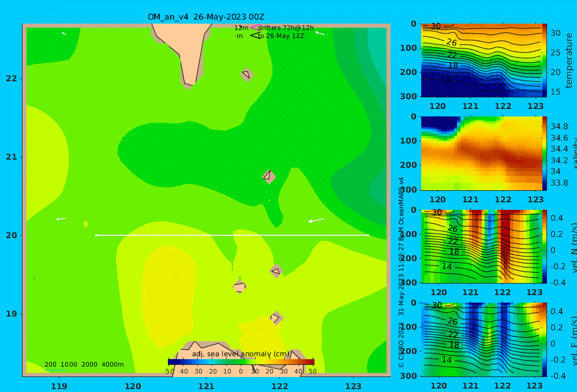577x392 pixels.
Task: Select the island marker near 19N 122E
Action: click(x=276, y=318)
